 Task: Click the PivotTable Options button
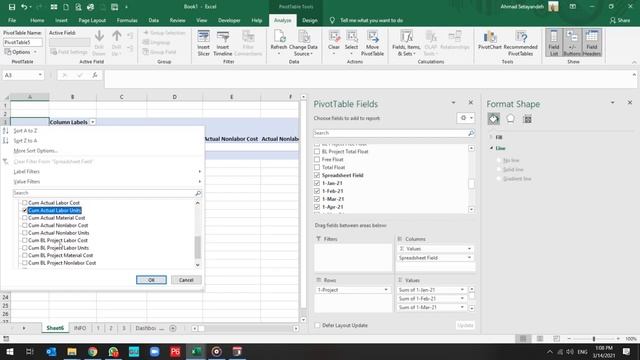point(20,52)
